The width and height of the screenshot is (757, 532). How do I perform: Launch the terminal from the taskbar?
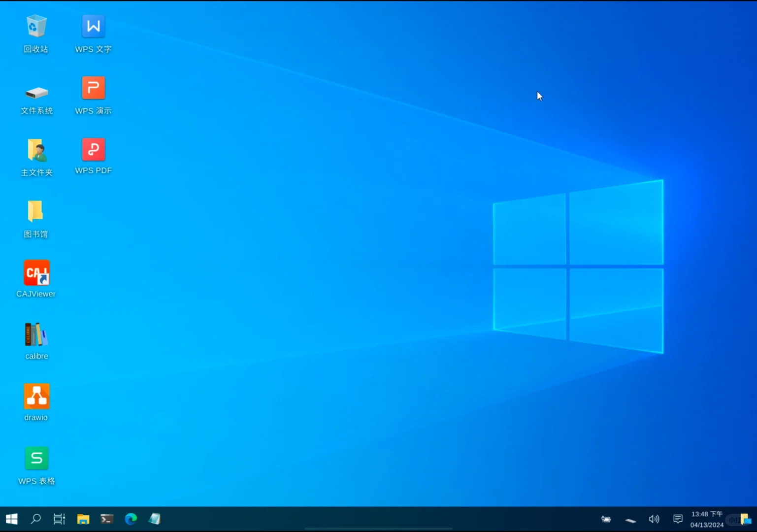point(107,519)
